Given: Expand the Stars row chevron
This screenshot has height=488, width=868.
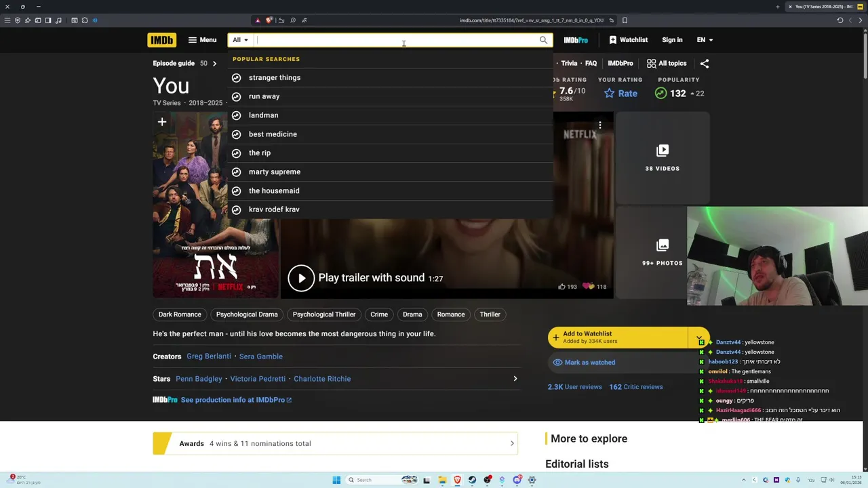Looking at the screenshot, I should click(x=515, y=379).
